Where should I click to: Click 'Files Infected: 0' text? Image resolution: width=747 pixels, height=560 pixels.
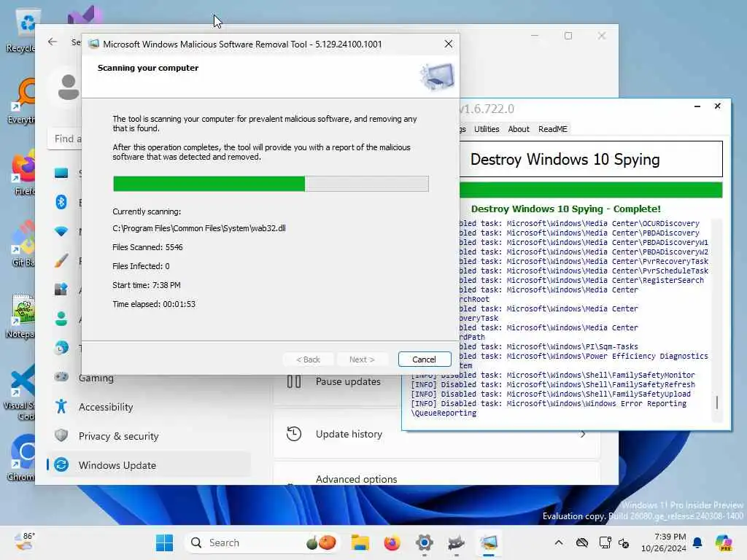pos(141,266)
